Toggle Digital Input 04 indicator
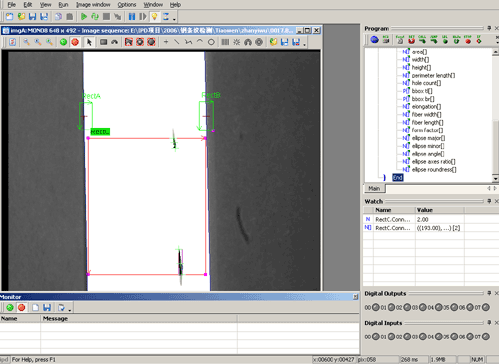 pos(438,337)
